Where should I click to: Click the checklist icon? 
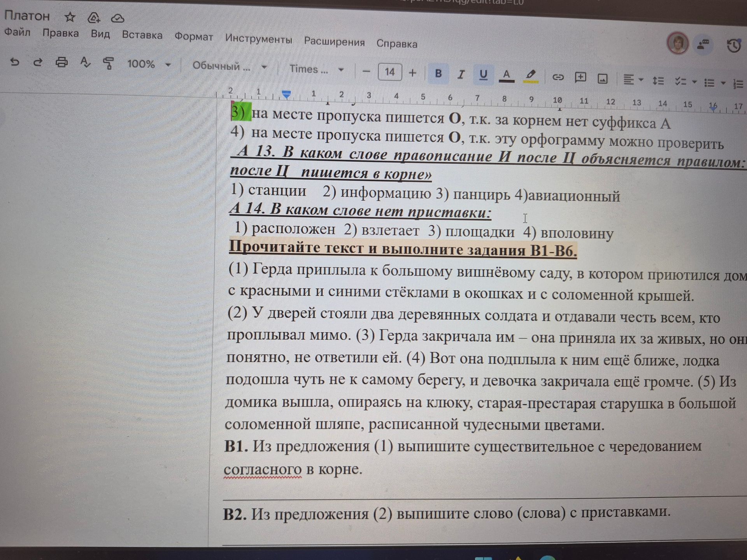[x=680, y=81]
